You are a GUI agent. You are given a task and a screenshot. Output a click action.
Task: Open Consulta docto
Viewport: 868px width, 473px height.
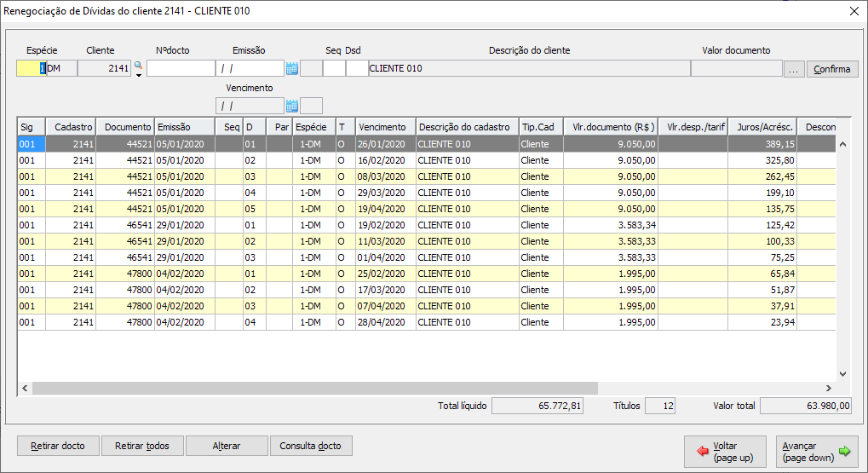310,446
